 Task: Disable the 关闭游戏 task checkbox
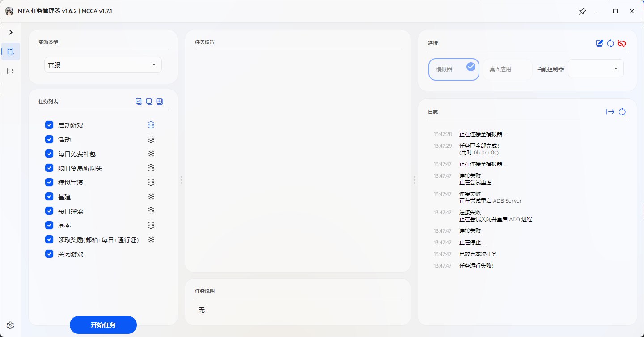pyautogui.click(x=49, y=254)
